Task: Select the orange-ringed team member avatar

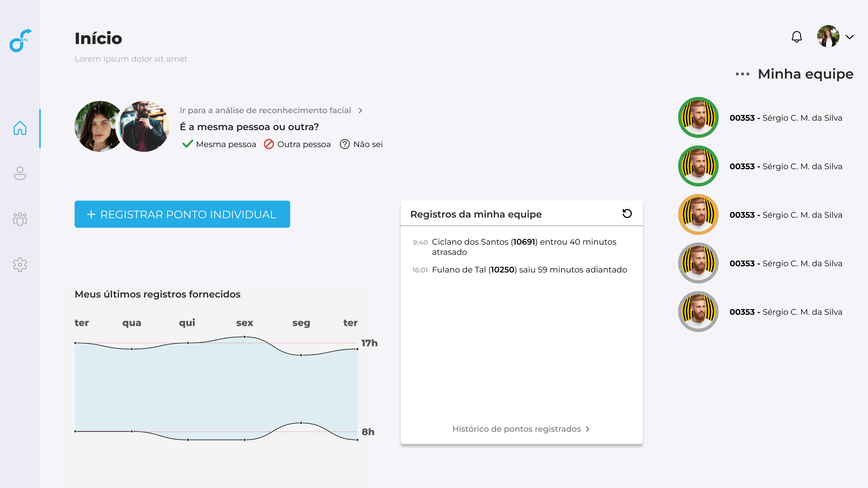Action: click(698, 215)
